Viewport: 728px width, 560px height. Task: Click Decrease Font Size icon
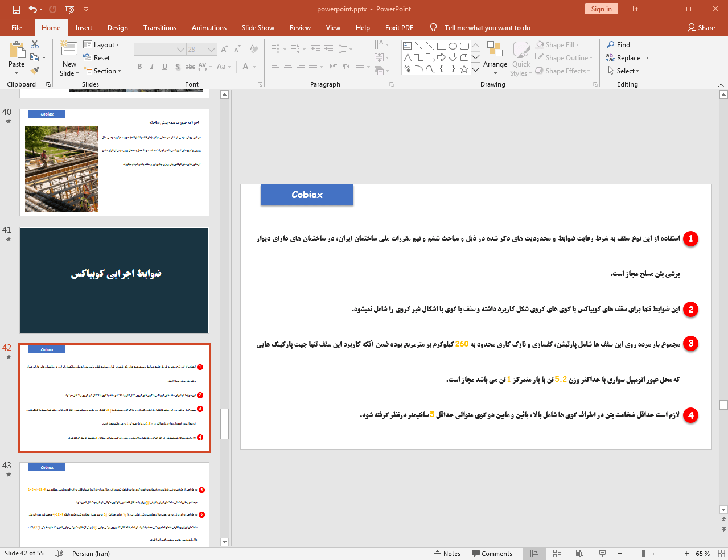[x=237, y=50]
